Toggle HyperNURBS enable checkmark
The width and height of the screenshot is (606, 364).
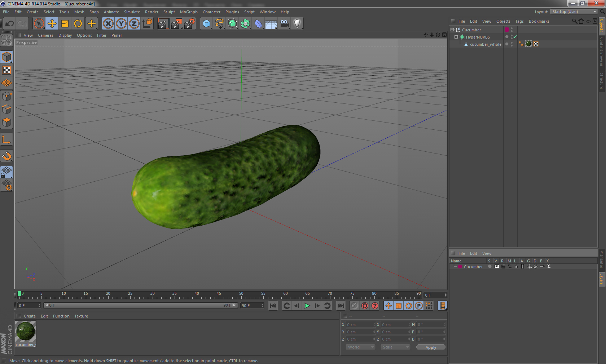[x=515, y=37]
